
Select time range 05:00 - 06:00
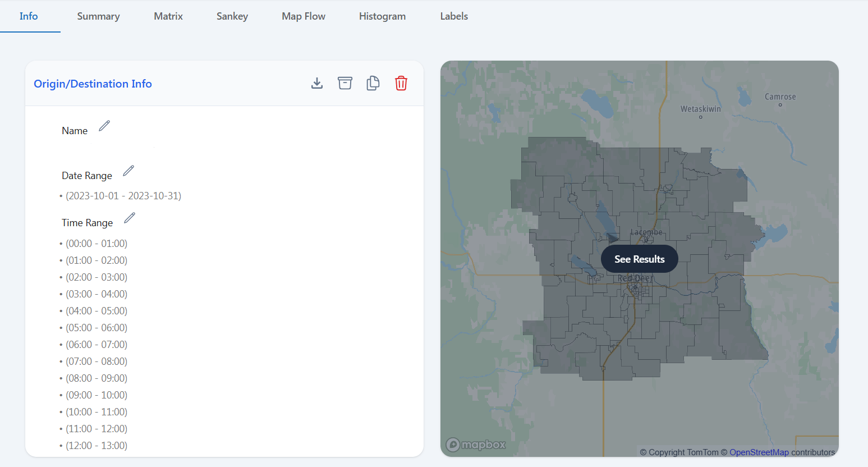pyautogui.click(x=97, y=328)
